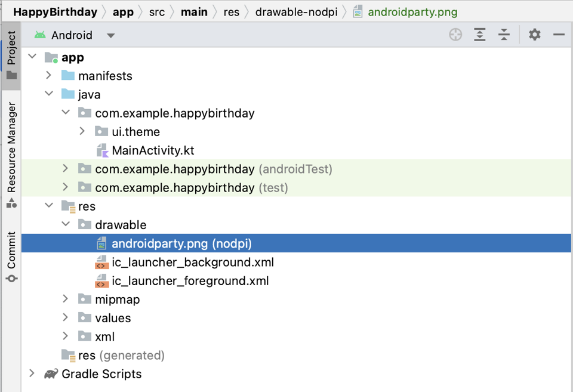This screenshot has height=392, width=573.
Task: Expand Gradle Scripts
Action: tap(32, 374)
